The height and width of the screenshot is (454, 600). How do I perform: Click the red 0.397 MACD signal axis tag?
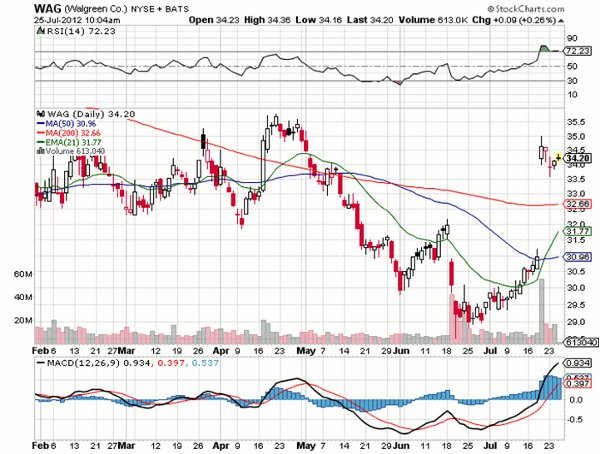point(578,384)
